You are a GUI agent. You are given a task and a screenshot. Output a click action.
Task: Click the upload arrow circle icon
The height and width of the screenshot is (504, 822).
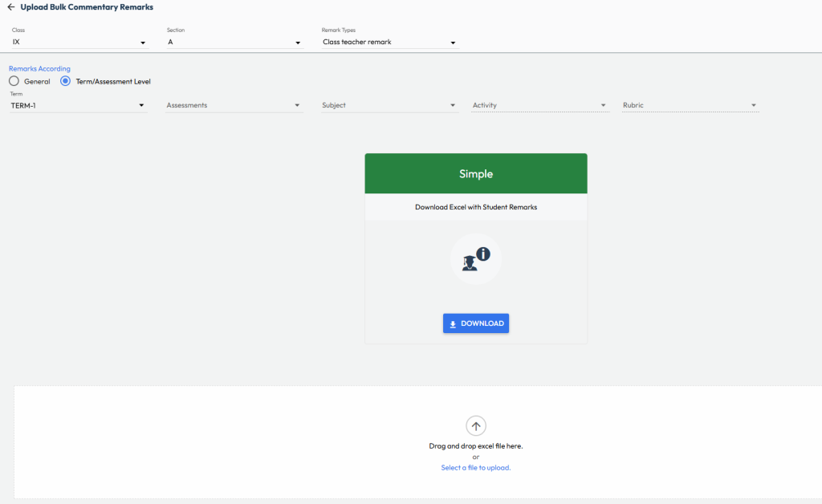point(476,426)
